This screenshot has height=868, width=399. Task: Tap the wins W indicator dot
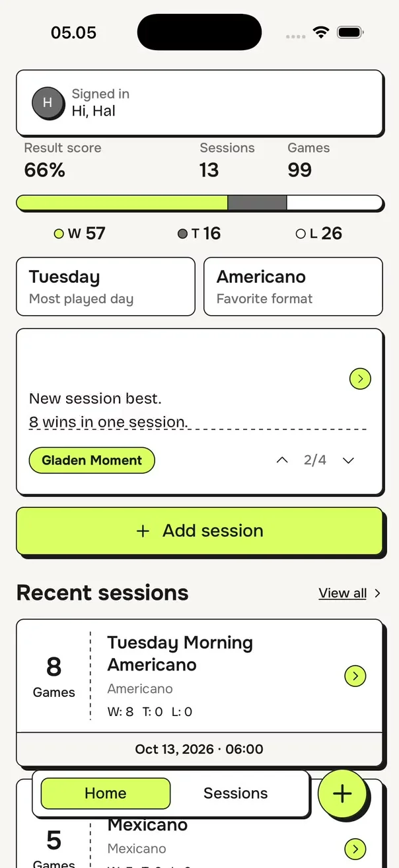59,234
